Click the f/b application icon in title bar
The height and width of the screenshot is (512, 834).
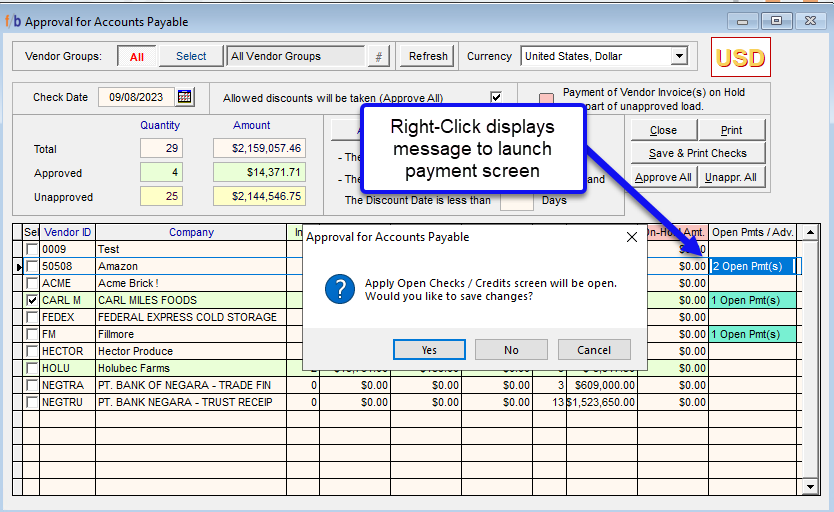click(x=14, y=21)
